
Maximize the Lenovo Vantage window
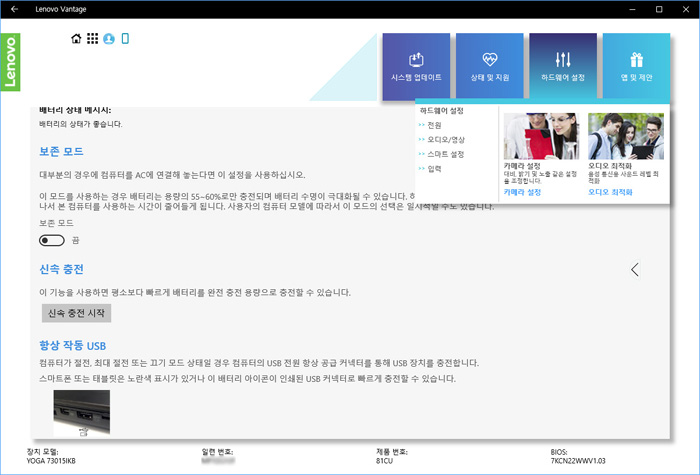coord(659,9)
